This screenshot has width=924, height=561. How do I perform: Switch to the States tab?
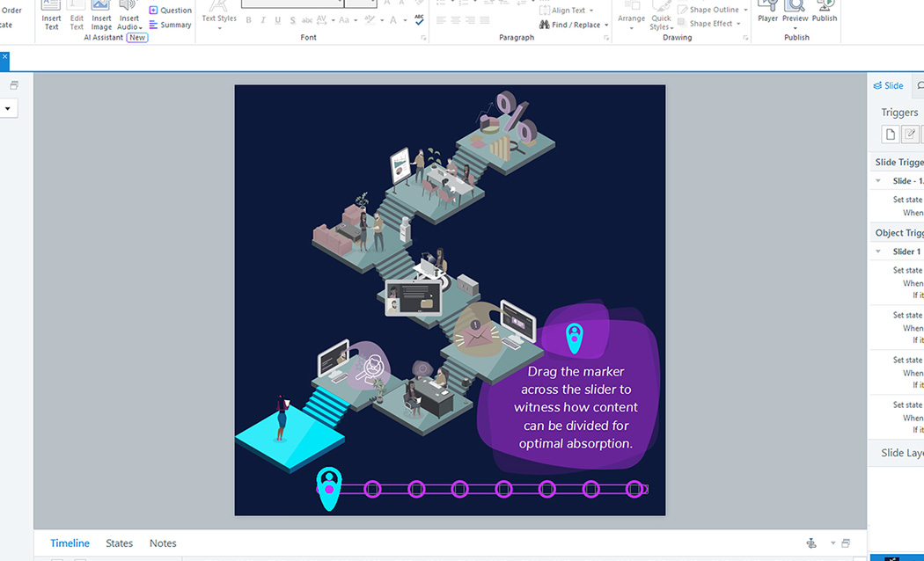pyautogui.click(x=119, y=543)
